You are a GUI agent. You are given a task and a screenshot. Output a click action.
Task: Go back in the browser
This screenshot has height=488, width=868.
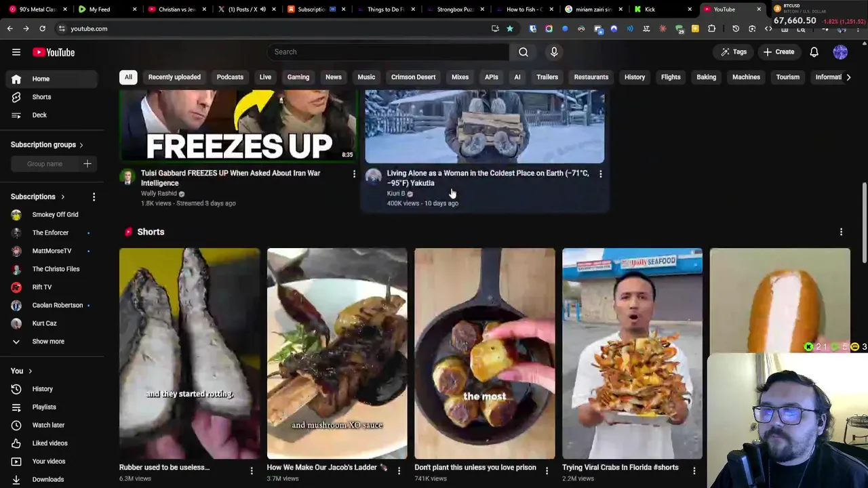point(9,28)
